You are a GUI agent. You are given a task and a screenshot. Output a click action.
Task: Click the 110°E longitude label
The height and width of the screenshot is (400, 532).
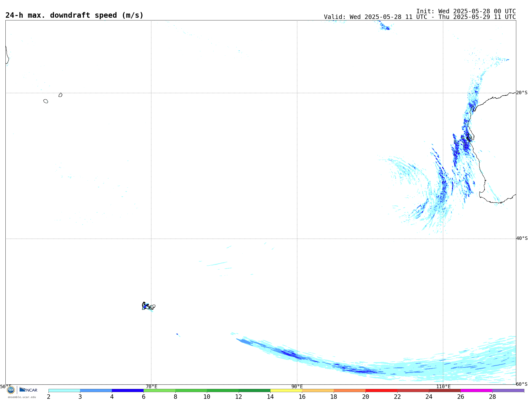point(443,386)
